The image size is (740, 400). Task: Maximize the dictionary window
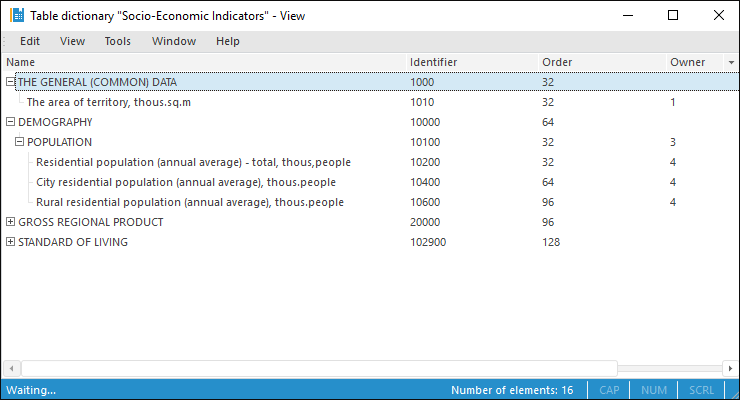[x=673, y=15]
